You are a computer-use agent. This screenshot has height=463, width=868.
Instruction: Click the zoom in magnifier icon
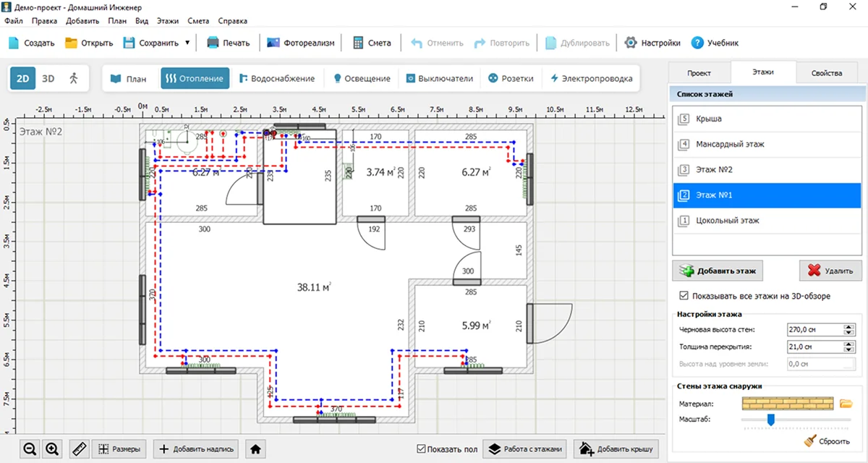tap(52, 449)
